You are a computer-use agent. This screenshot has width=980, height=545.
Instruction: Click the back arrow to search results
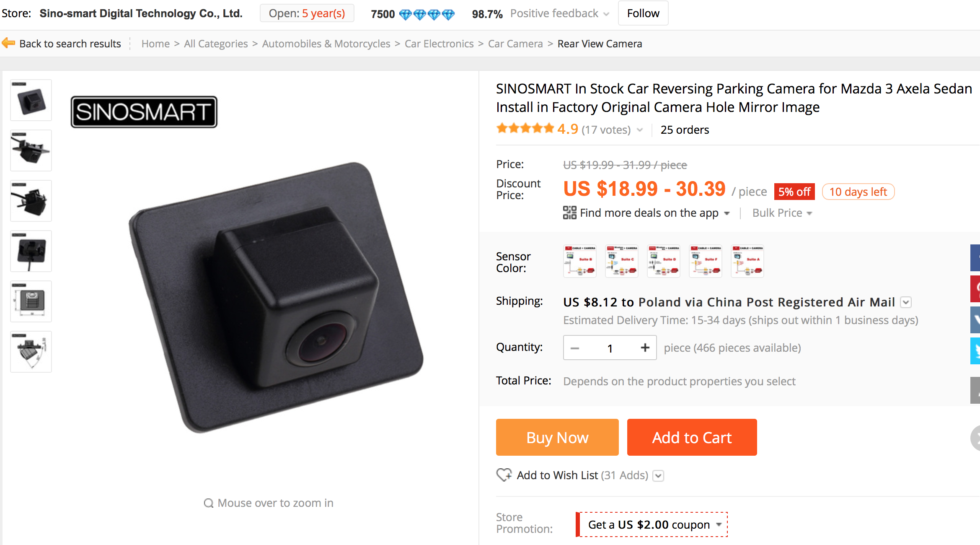[x=8, y=43]
